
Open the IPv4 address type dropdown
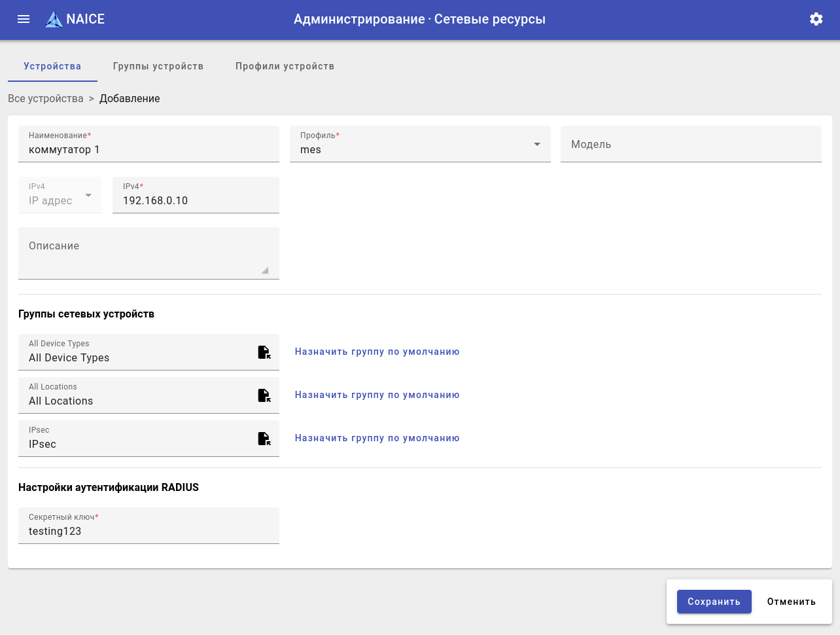pyautogui.click(x=88, y=195)
